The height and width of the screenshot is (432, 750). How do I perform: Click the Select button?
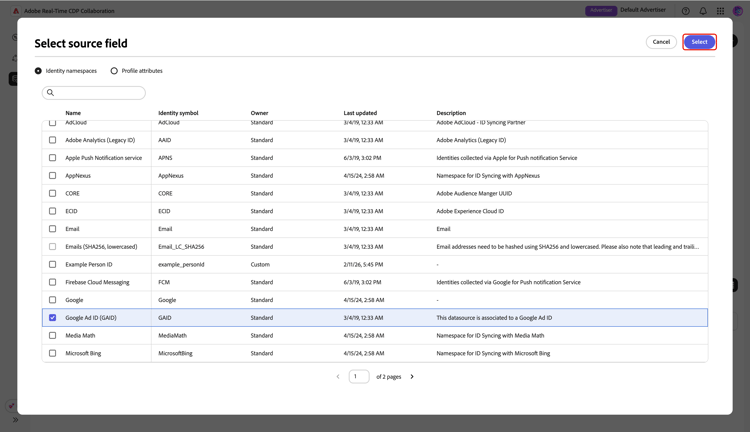click(699, 42)
